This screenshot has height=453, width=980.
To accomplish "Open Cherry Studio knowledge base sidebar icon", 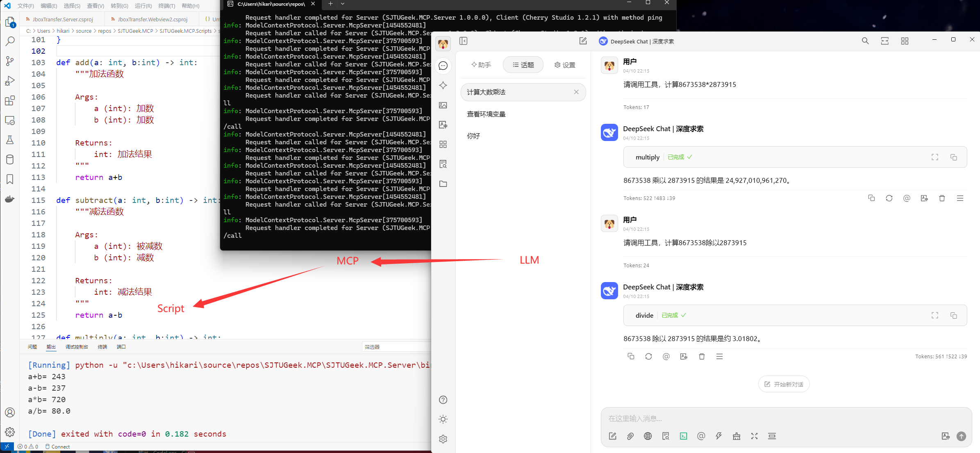I will tap(443, 164).
